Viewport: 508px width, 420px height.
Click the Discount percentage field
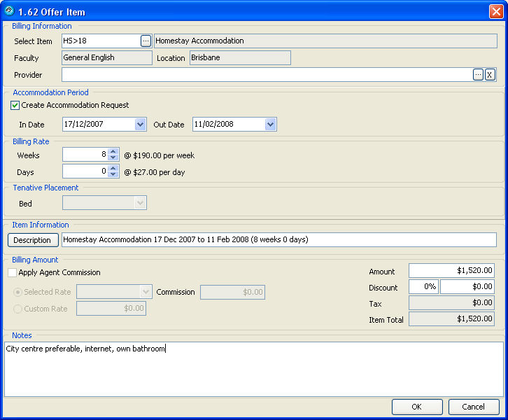pos(423,287)
